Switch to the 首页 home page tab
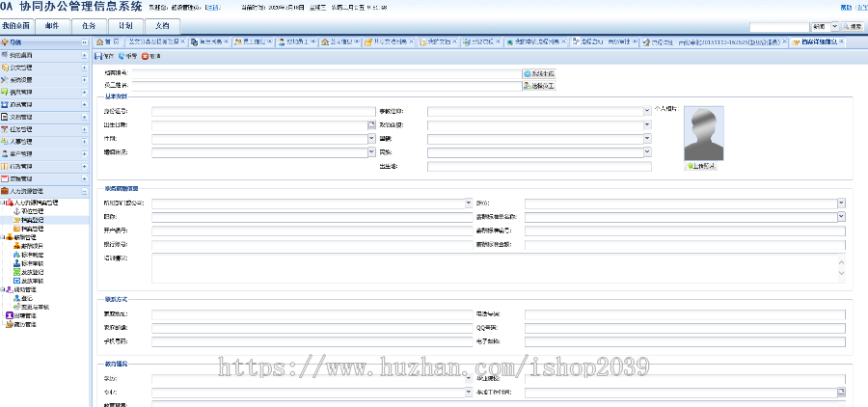This screenshot has width=868, height=407. coord(108,41)
